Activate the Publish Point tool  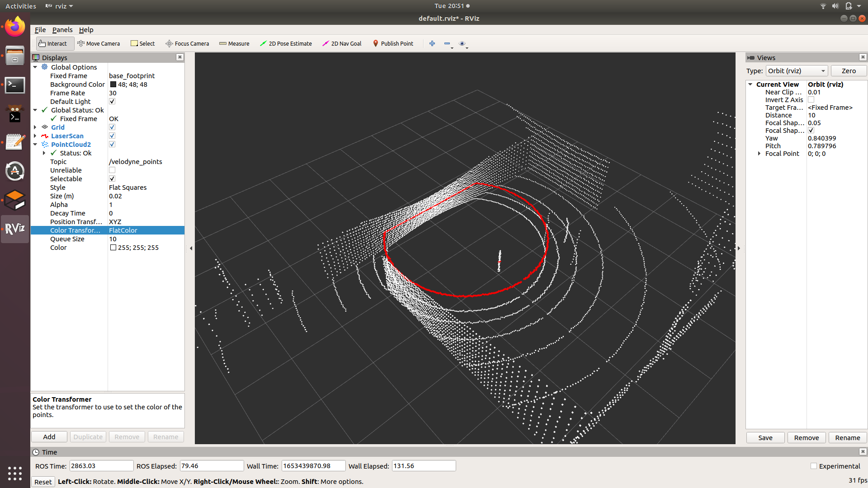coord(393,43)
